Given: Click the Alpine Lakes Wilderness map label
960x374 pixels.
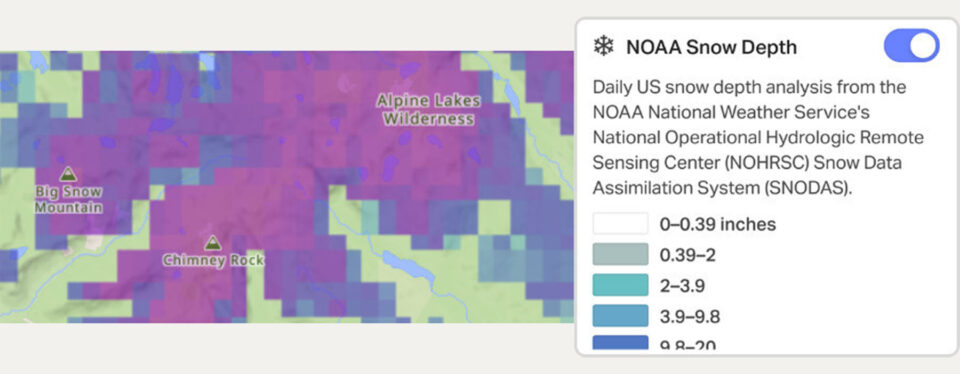Looking at the screenshot, I should (x=429, y=110).
